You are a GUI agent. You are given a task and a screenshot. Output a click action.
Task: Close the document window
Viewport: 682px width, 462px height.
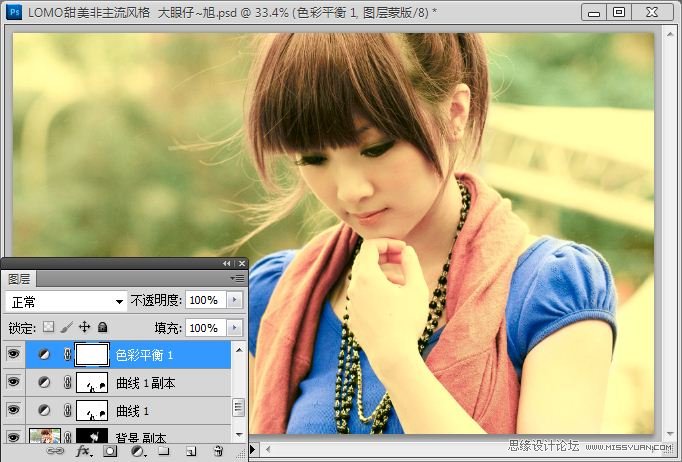click(x=652, y=12)
